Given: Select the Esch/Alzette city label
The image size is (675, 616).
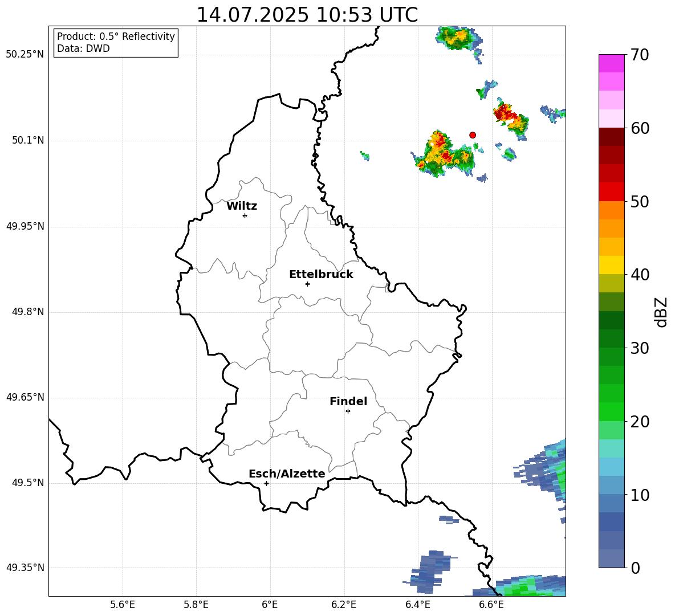Looking at the screenshot, I should click(x=287, y=474).
